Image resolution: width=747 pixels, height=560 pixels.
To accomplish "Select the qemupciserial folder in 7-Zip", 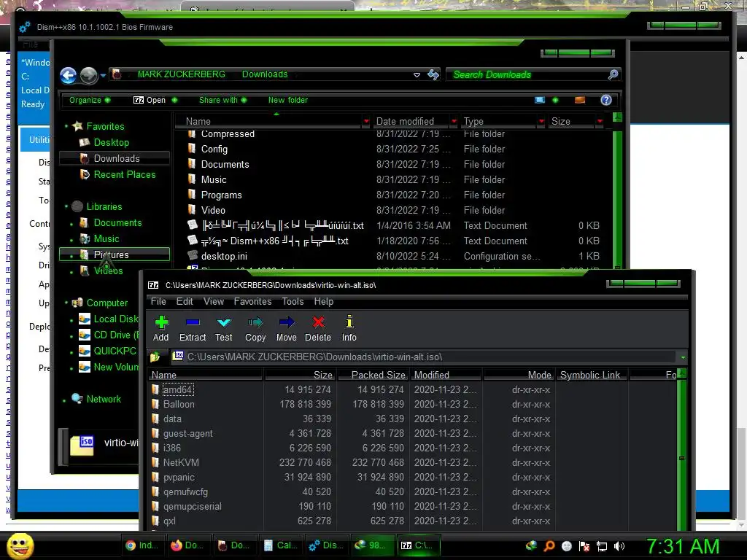I will coord(192,506).
